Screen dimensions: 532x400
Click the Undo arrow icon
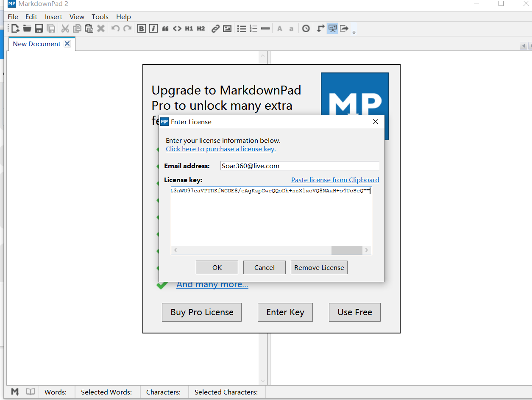[115, 28]
